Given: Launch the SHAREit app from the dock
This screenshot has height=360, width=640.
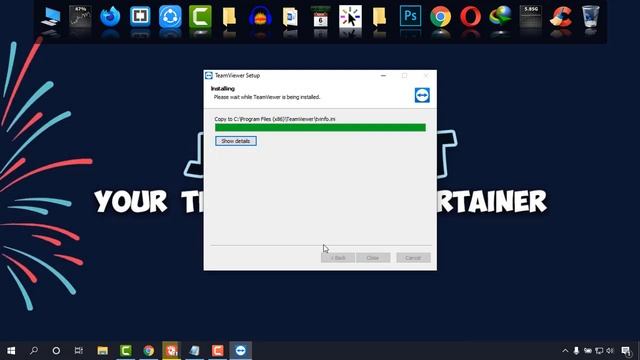Looking at the screenshot, I should point(170,17).
